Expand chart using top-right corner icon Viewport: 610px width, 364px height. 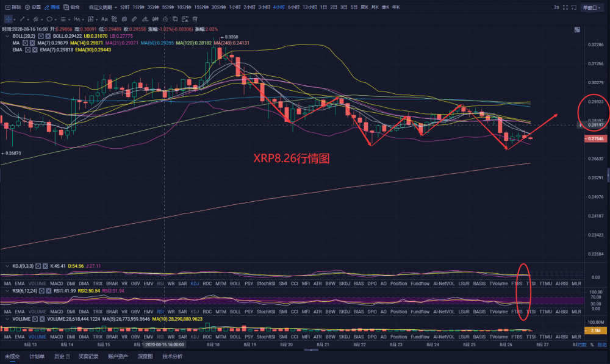pyautogui.click(x=577, y=29)
